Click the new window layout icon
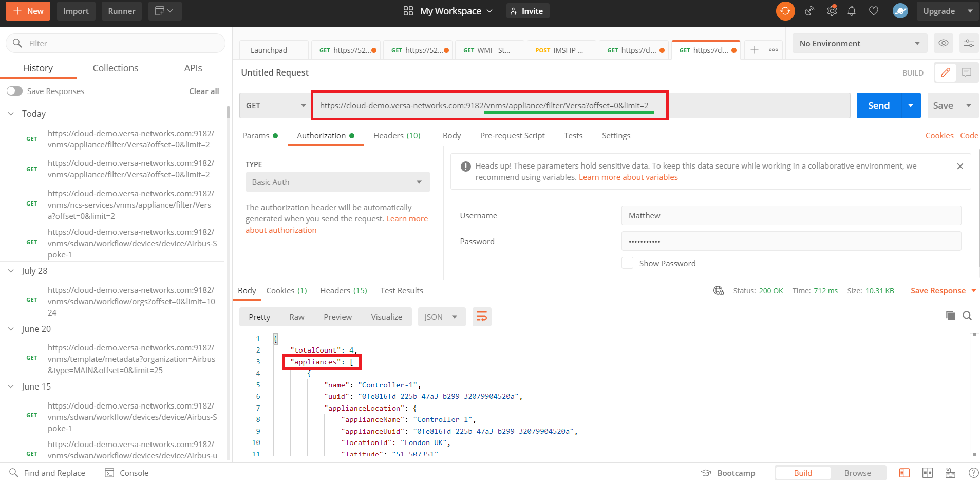 [164, 11]
